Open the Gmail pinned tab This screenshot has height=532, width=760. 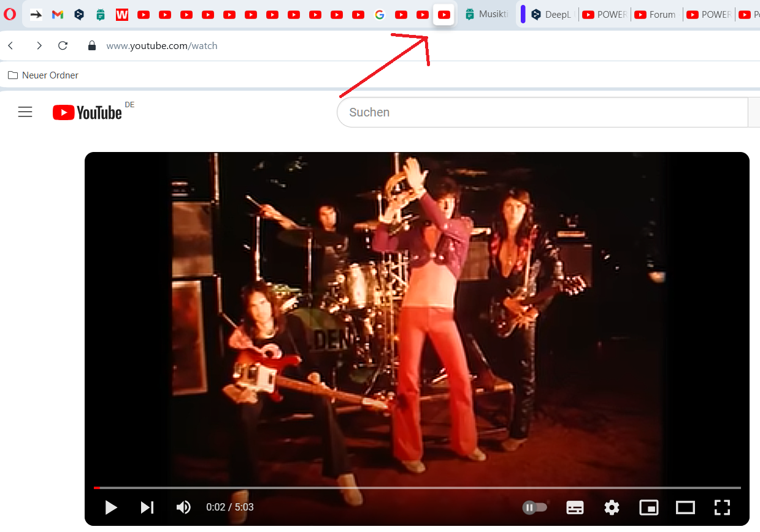click(58, 15)
